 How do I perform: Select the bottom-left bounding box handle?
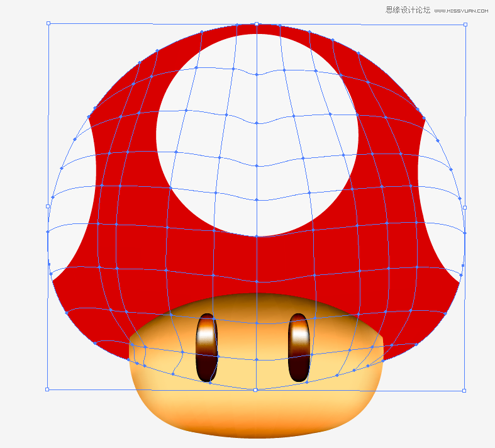[x=47, y=389]
